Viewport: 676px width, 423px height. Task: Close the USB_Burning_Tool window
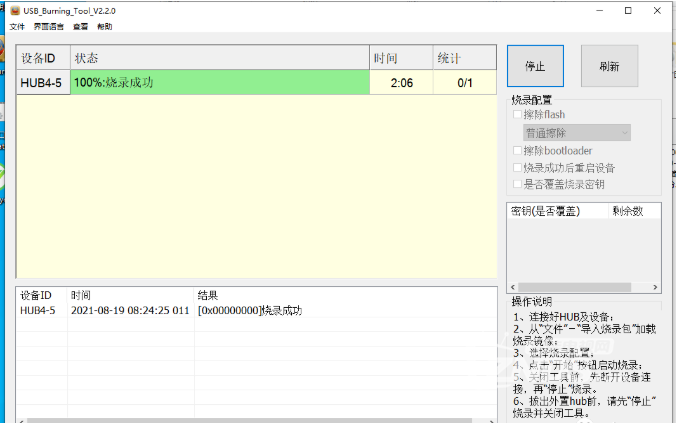tap(657, 11)
